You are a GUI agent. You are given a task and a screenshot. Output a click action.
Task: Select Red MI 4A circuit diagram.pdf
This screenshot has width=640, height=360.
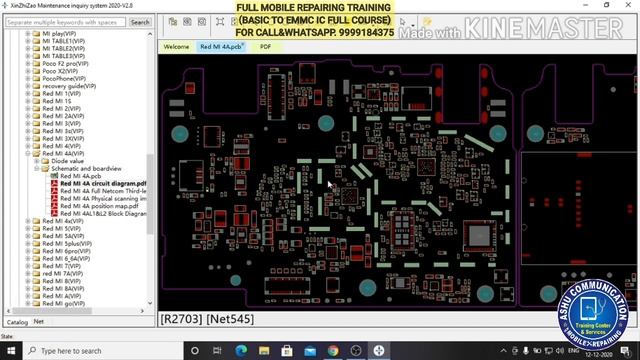[x=103, y=183]
